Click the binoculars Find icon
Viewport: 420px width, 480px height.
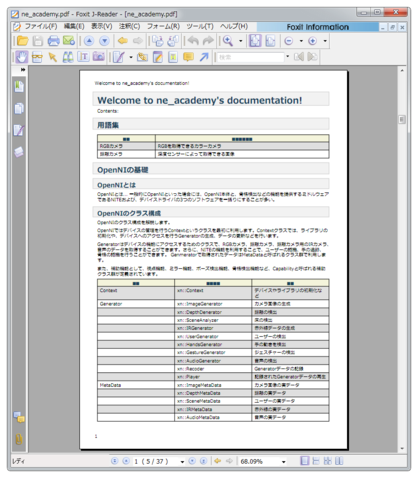68,57
